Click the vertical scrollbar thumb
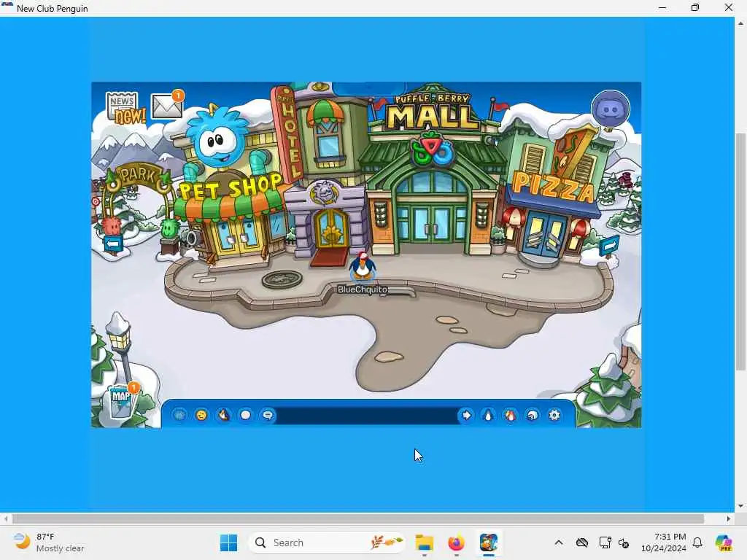Screen dimensions: 747x560 point(740,252)
